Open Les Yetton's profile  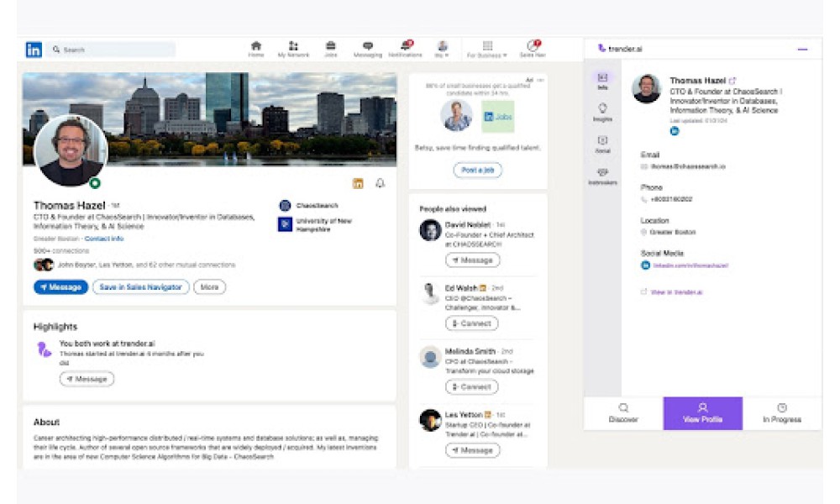[464, 415]
